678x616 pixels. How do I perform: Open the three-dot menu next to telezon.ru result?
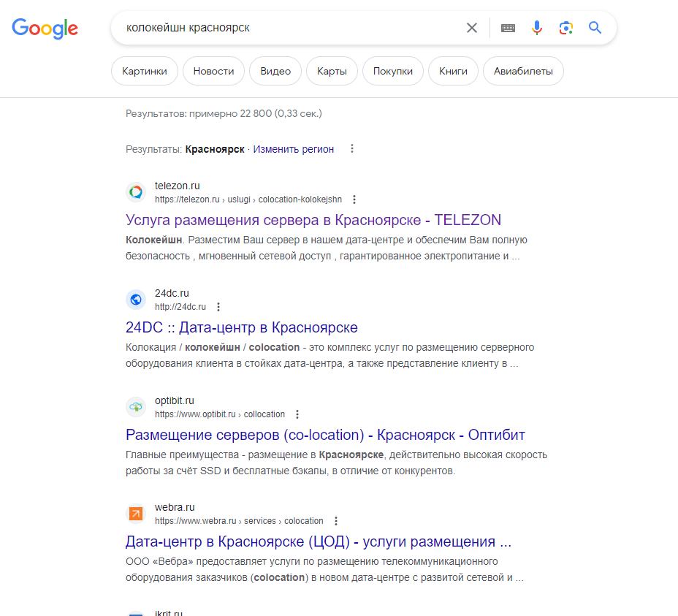(354, 199)
